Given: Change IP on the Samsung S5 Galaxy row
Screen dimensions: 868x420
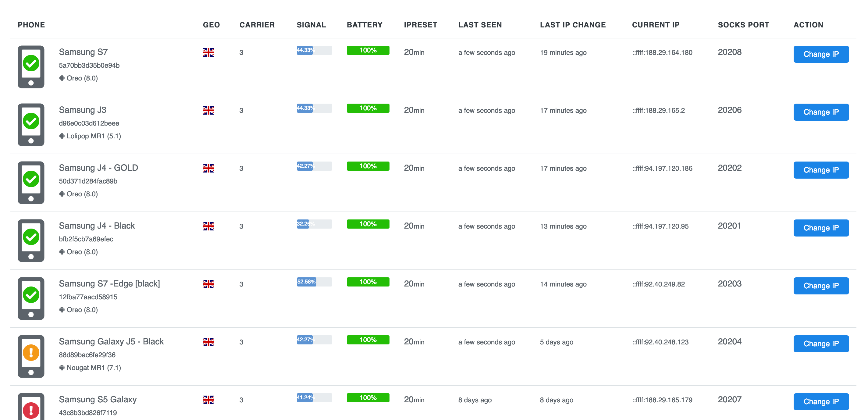Looking at the screenshot, I should click(820, 401).
